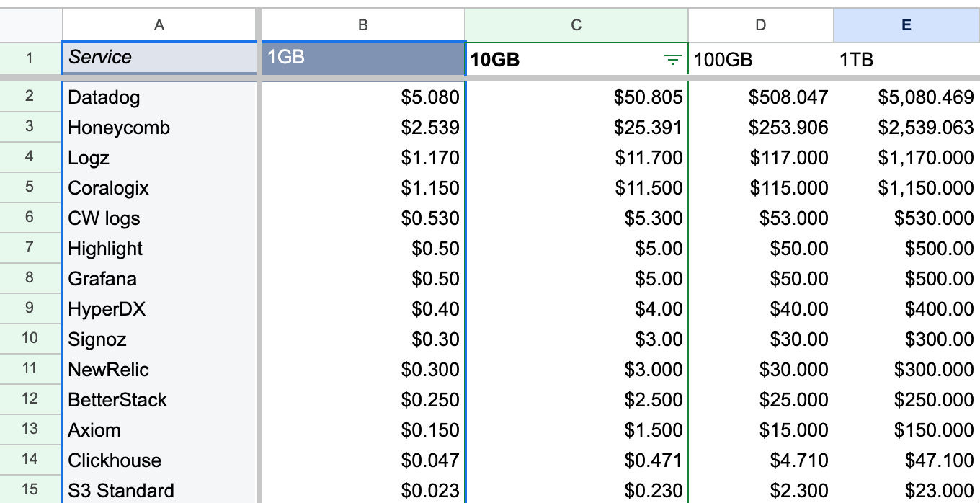This screenshot has width=980, height=503.
Task: Click the $53.000 cell
Action: 761,218
